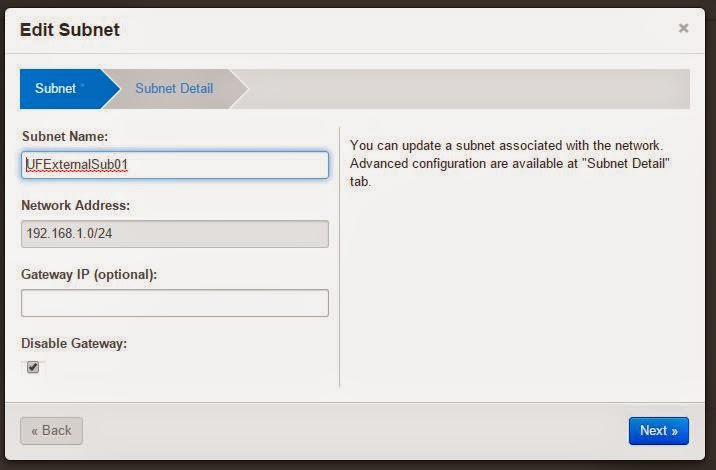716x470 pixels.
Task: Click the "Gateway IP (optional):" label
Action: (89, 275)
